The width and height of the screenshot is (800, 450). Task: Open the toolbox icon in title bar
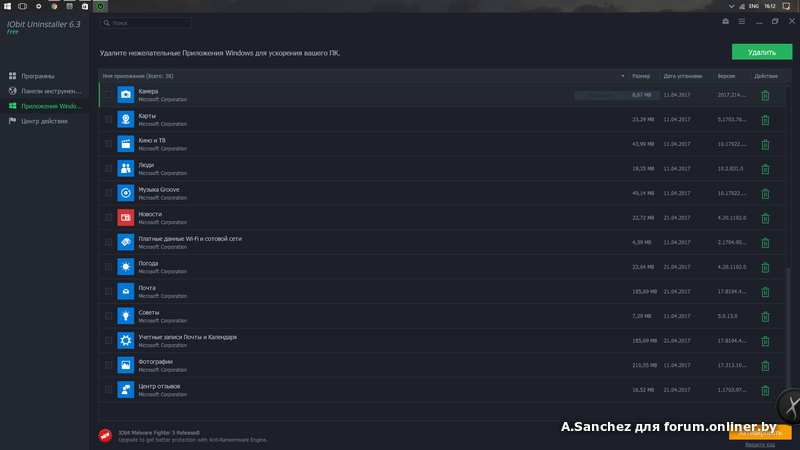pos(726,21)
